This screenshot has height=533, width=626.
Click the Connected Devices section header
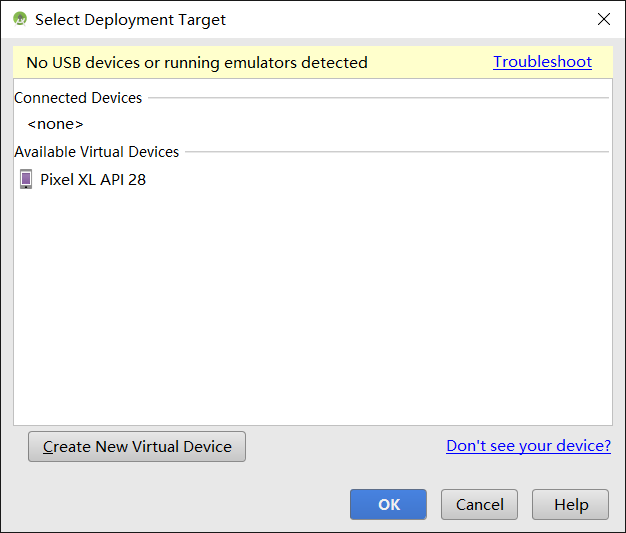(78, 98)
